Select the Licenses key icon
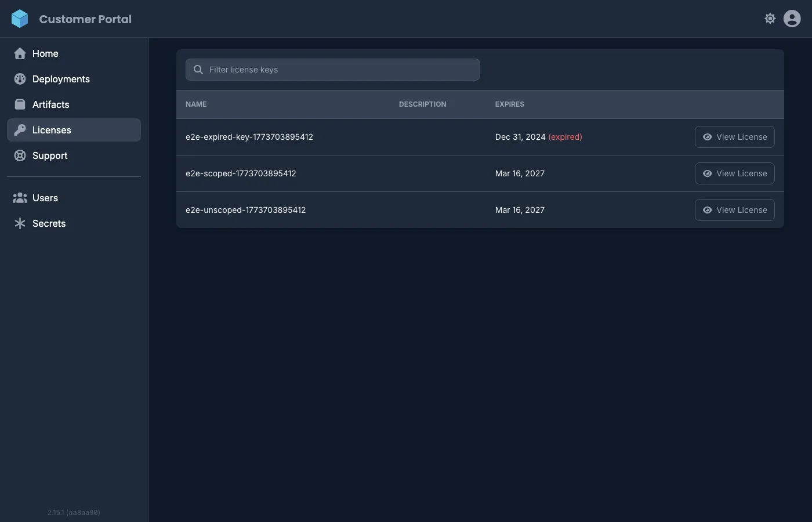The height and width of the screenshot is (522, 812). click(x=20, y=130)
